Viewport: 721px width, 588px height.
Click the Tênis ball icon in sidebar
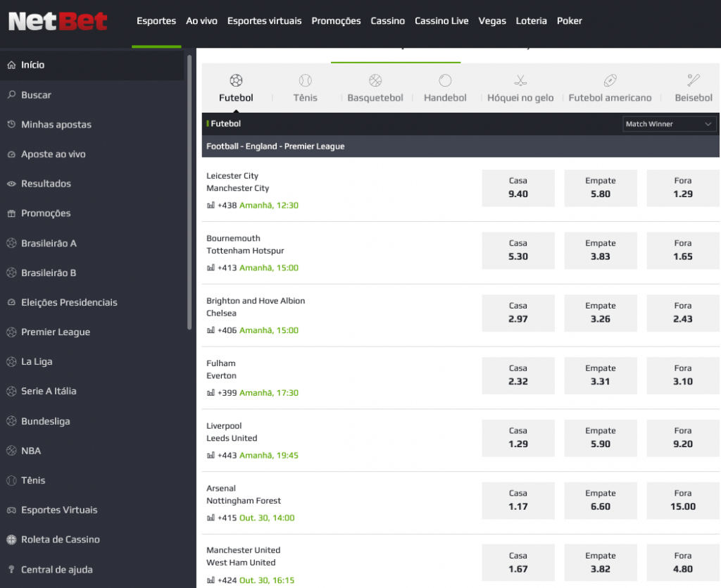tap(11, 480)
